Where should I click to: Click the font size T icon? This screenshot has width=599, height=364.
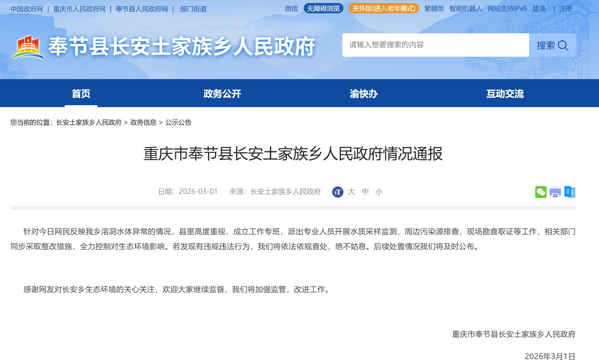337,192
